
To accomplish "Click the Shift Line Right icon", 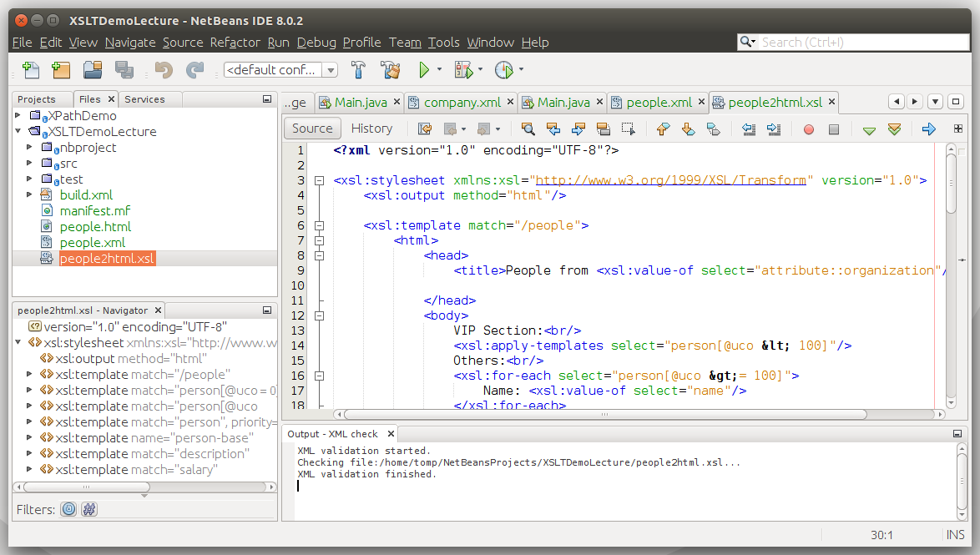I will (x=774, y=129).
